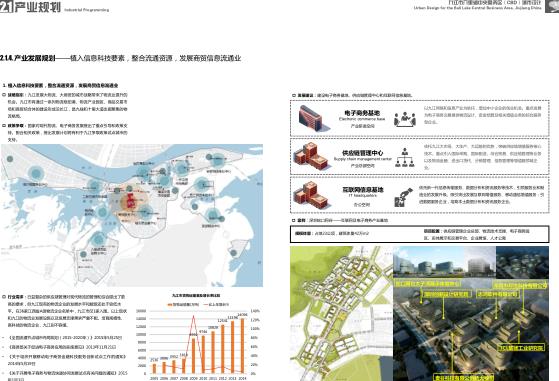559x381 pixels.
Task: Click the 2014 bar in the growth chart
Action: 242,346
